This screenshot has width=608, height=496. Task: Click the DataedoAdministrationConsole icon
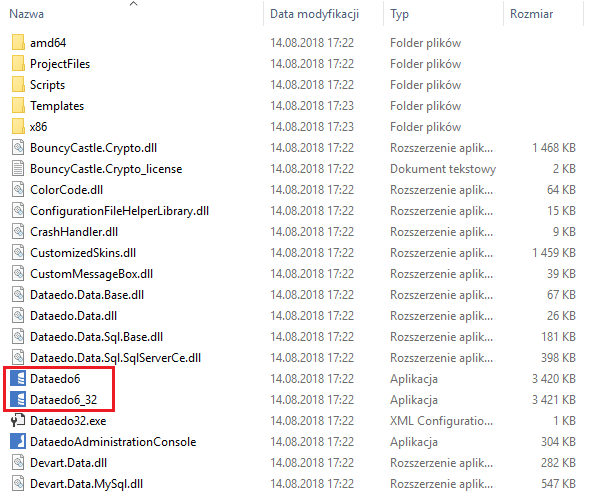[18, 442]
